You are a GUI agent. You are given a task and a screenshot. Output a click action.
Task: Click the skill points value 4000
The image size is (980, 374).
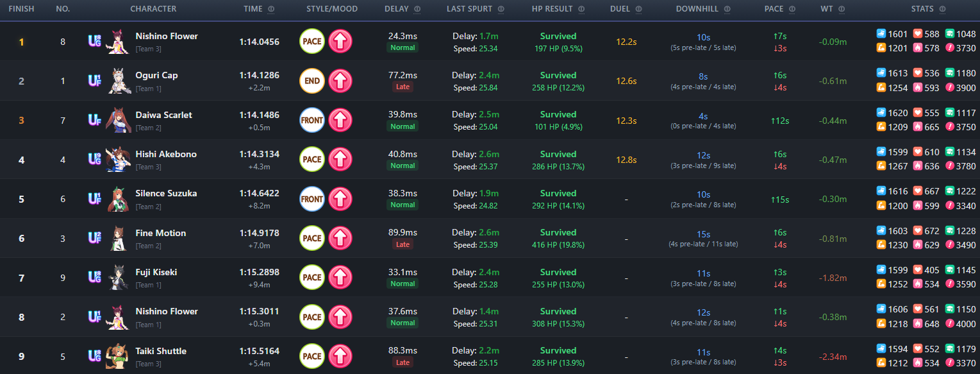point(965,324)
